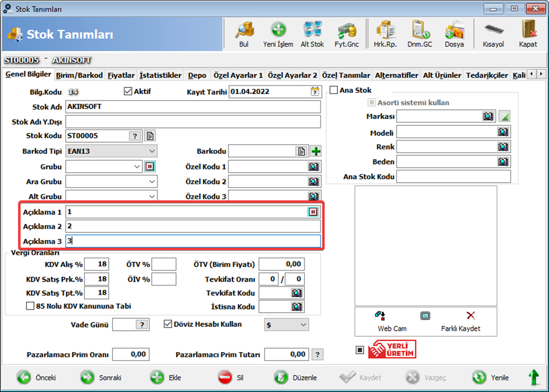
Task: Open the Tevkifat Kodu lookup
Action: pyautogui.click(x=296, y=293)
